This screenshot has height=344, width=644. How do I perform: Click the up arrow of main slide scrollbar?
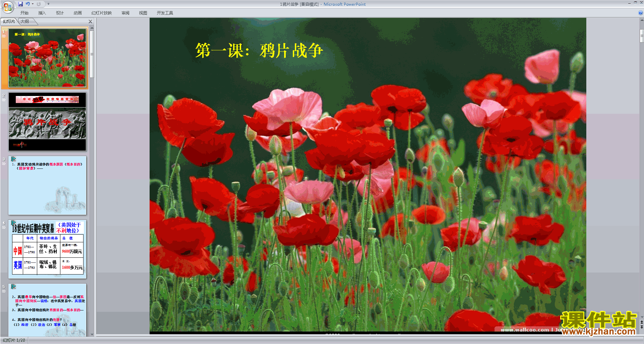point(642,20)
